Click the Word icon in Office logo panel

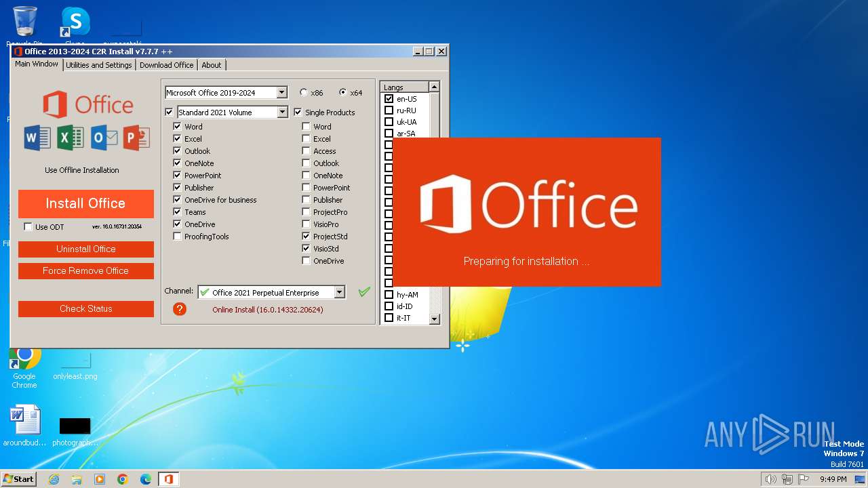[37, 138]
